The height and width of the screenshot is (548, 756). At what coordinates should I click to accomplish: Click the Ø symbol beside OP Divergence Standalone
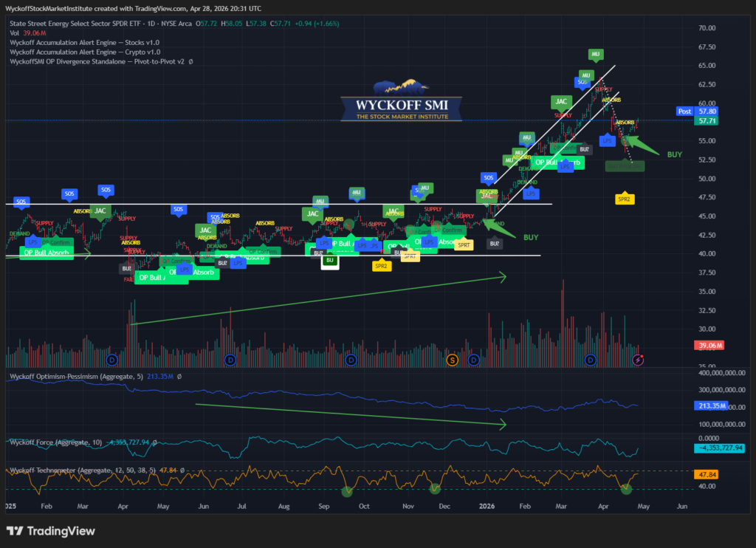click(x=190, y=62)
